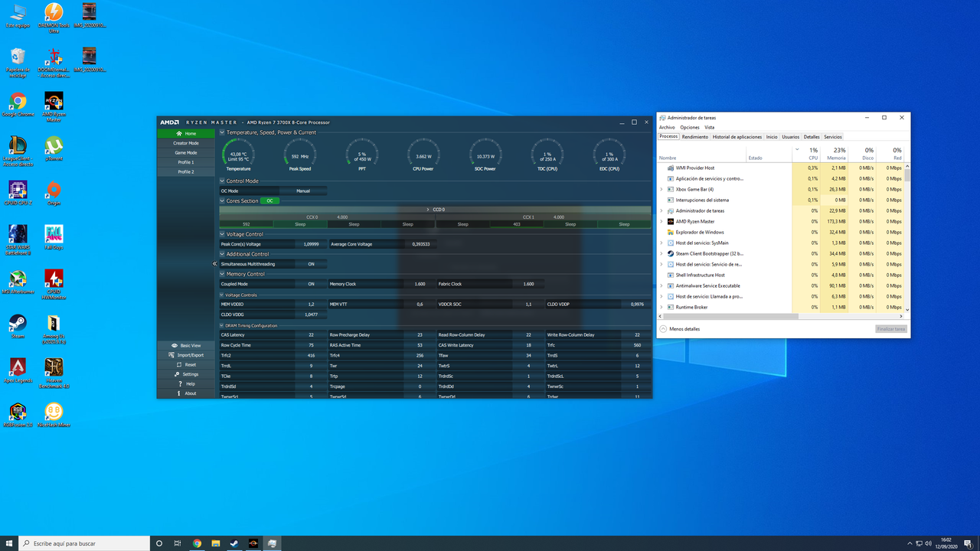Select Explorador de Windows process row
The image size is (980, 551).
tap(781, 232)
